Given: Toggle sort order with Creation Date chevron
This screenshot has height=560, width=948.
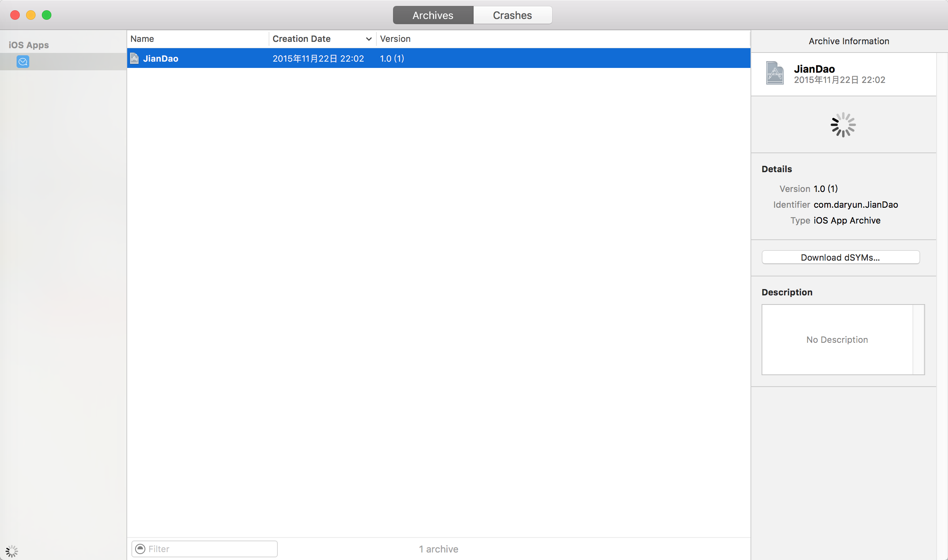Looking at the screenshot, I should 369,39.
